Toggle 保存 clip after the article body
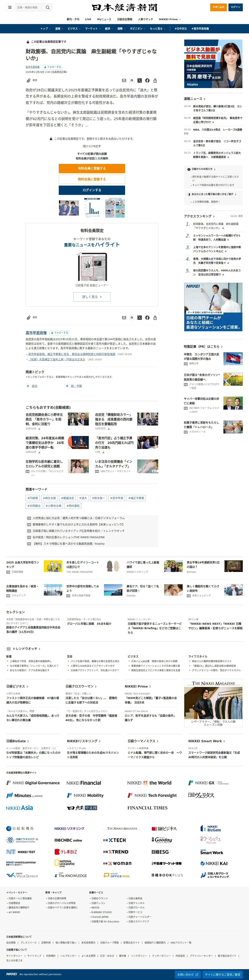Image resolution: width=249 pixels, height=980 pixels. (x=32, y=317)
